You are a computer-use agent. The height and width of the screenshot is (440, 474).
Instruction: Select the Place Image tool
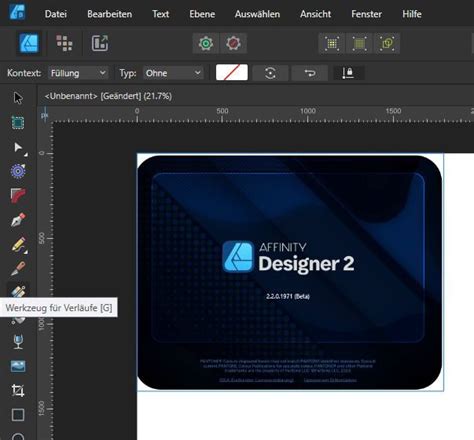pos(18,366)
